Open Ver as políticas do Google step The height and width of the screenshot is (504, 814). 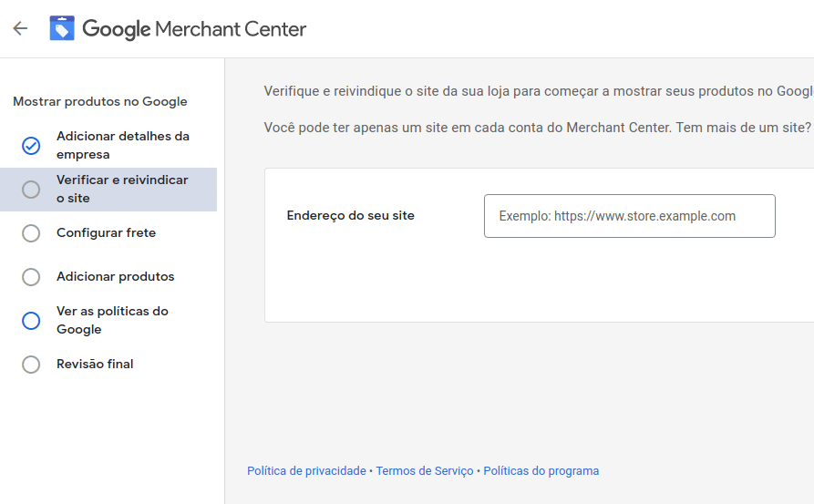coord(113,320)
